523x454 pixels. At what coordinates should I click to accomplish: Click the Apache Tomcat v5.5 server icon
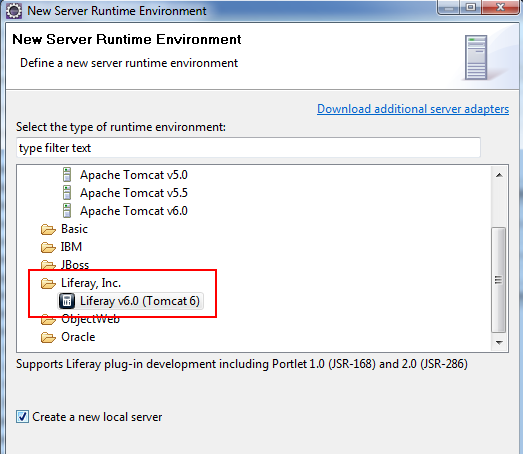(x=67, y=193)
